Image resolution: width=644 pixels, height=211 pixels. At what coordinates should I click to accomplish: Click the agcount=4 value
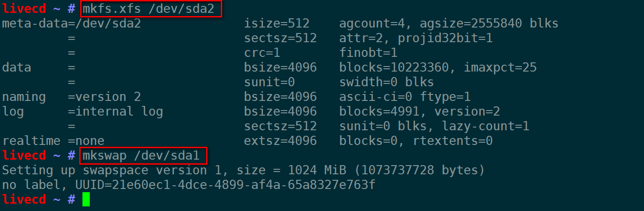(x=372, y=23)
